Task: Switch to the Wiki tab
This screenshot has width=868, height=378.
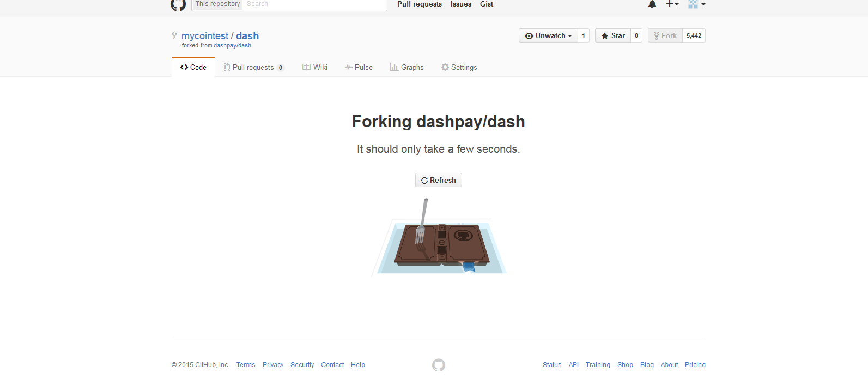Action: 315,68
